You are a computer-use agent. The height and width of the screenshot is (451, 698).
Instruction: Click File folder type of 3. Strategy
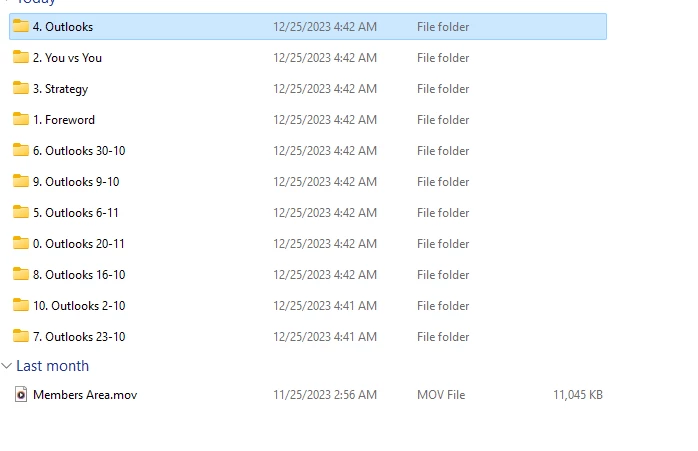pyautogui.click(x=443, y=89)
